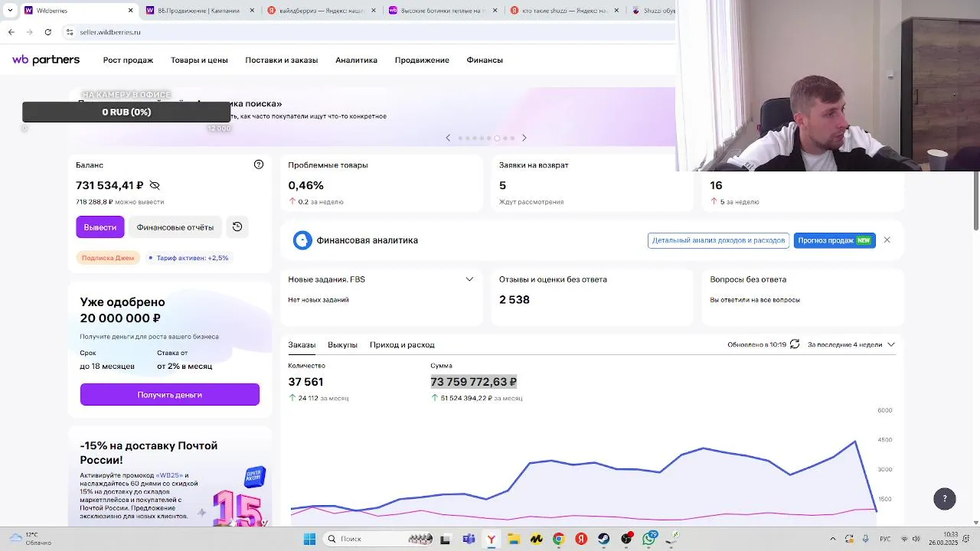Click the page vertical scrollbar
Viewport: 980px width, 551px height.
coord(975,201)
